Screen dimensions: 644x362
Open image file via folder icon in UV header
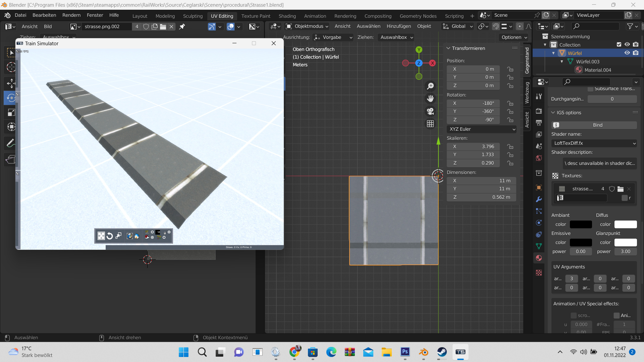pyautogui.click(x=163, y=26)
